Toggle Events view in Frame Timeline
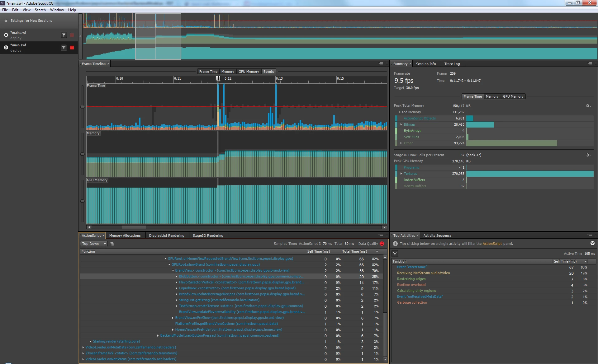Image resolution: width=598 pixels, height=364 pixels. coord(268,72)
